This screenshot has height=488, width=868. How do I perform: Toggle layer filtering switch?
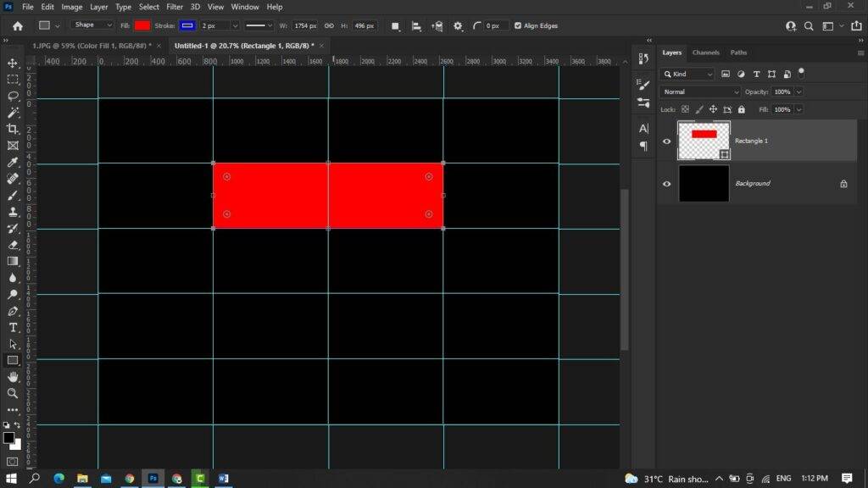point(801,73)
